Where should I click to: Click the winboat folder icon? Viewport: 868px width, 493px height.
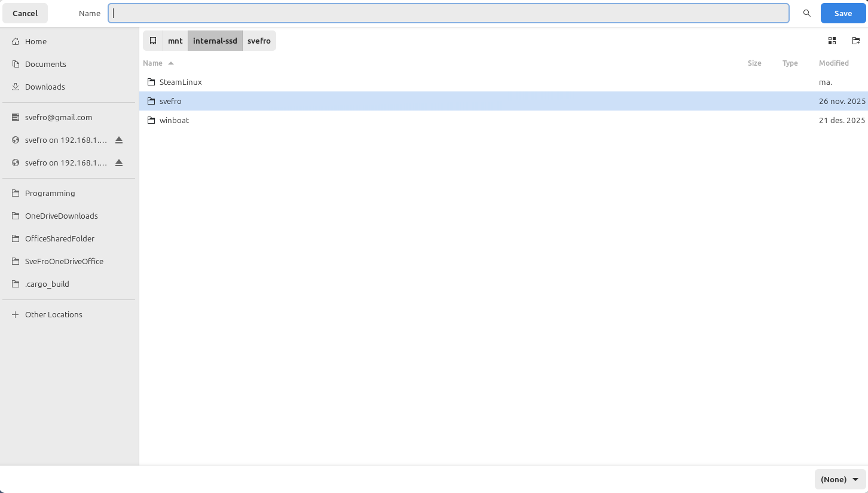pyautogui.click(x=151, y=120)
